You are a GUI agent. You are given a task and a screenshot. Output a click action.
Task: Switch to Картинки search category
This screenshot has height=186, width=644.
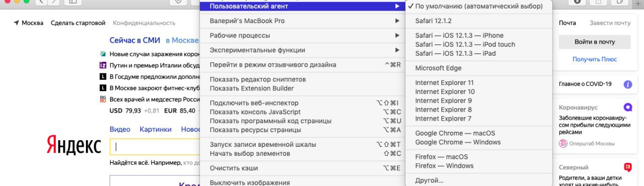(x=155, y=129)
